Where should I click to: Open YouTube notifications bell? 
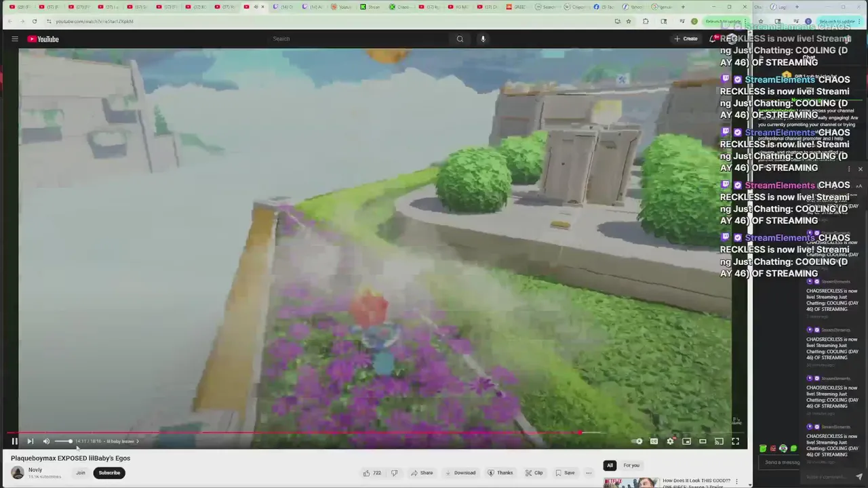pos(713,39)
